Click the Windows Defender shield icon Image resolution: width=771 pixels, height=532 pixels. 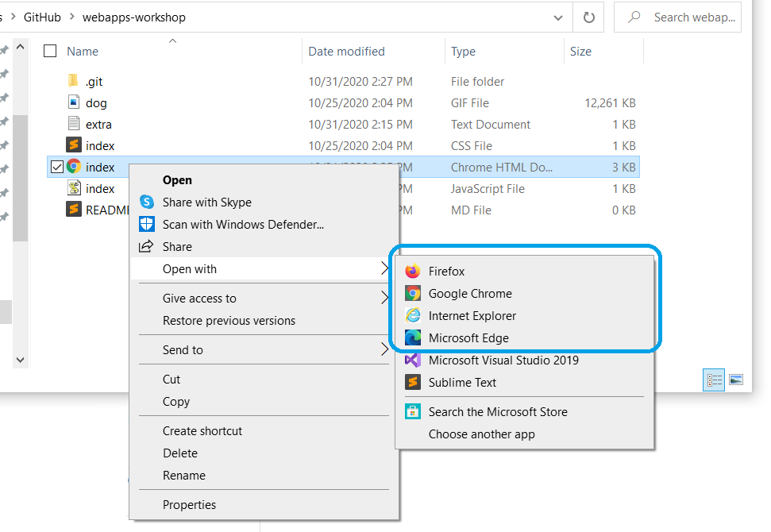[146, 225]
